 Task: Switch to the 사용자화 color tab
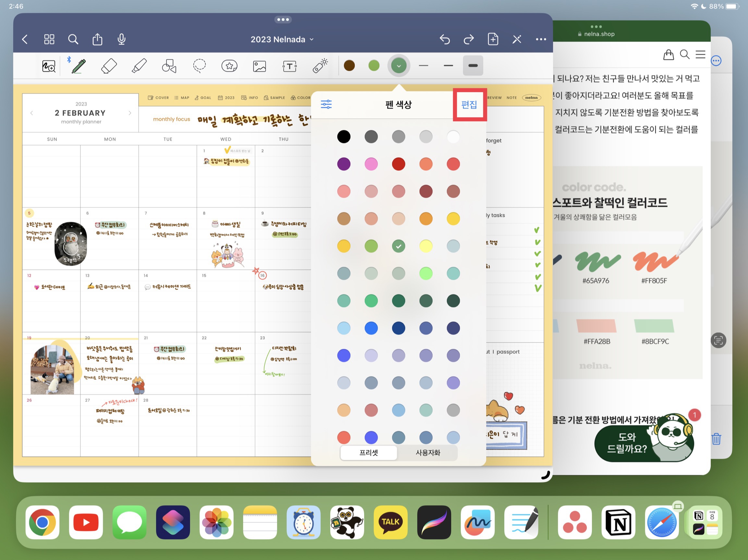pos(428,453)
